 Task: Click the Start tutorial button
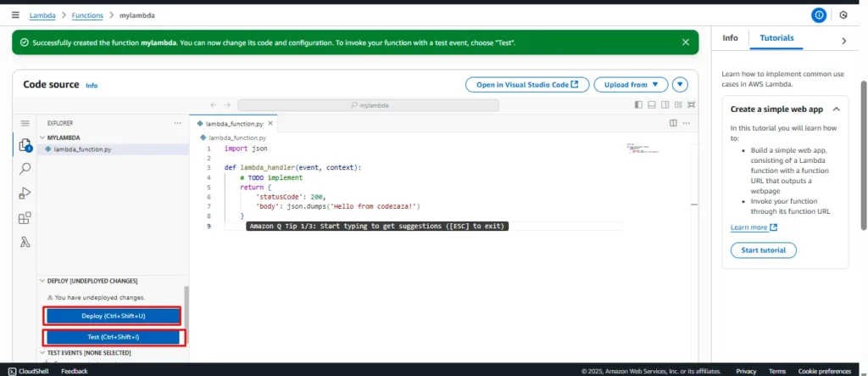pos(763,250)
